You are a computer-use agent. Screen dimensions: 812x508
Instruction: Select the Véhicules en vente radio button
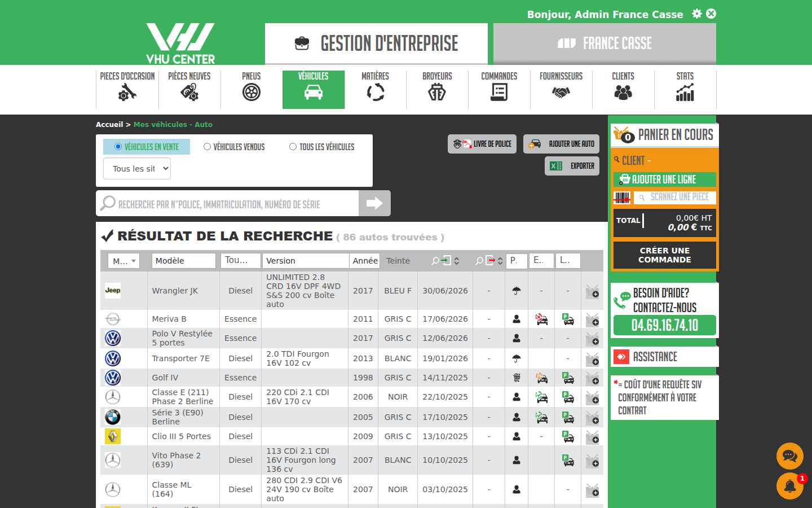[118, 147]
